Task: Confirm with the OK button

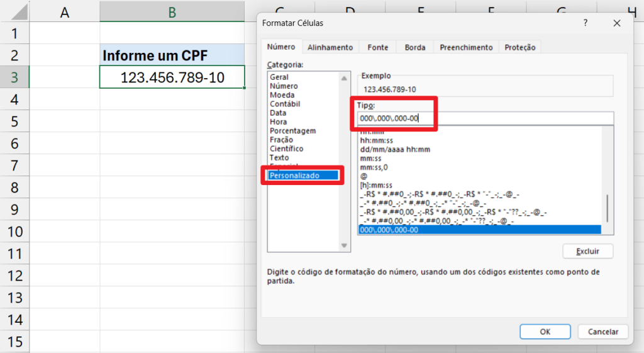Action: [x=545, y=332]
